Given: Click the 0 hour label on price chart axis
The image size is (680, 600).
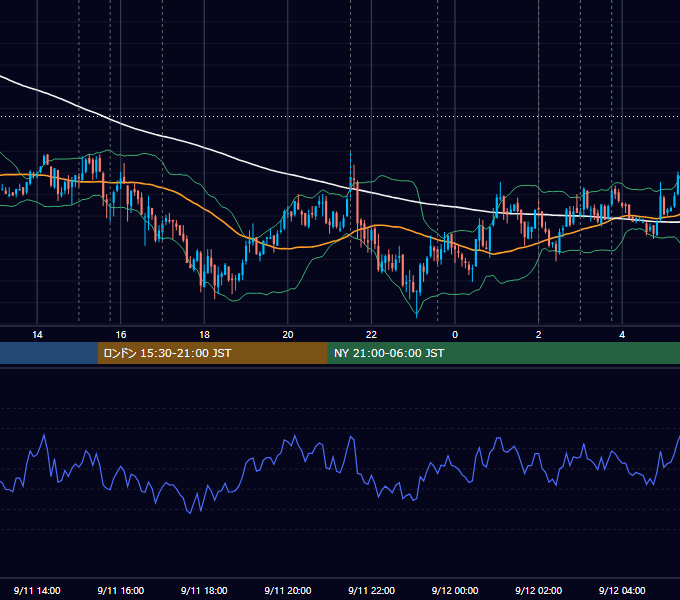Looking at the screenshot, I should click(x=455, y=335).
